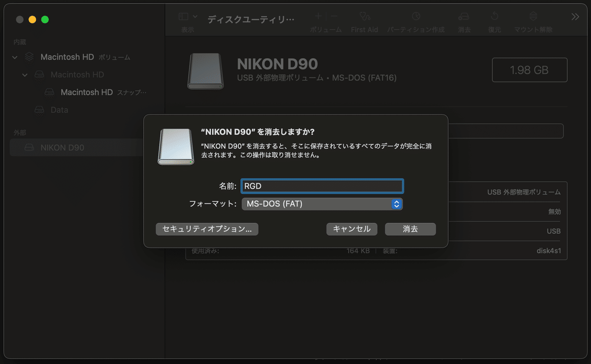The image size is (591, 364).
Task: Click the Data volume drive icon
Action: point(39,110)
